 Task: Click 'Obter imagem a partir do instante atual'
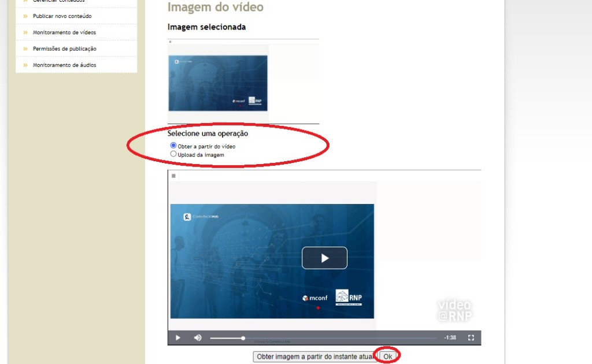(x=315, y=357)
